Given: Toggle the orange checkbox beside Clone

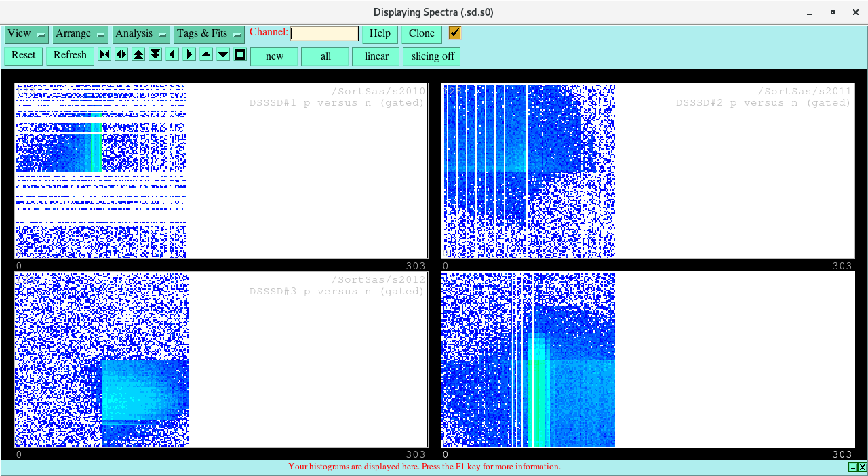Looking at the screenshot, I should 454,32.
